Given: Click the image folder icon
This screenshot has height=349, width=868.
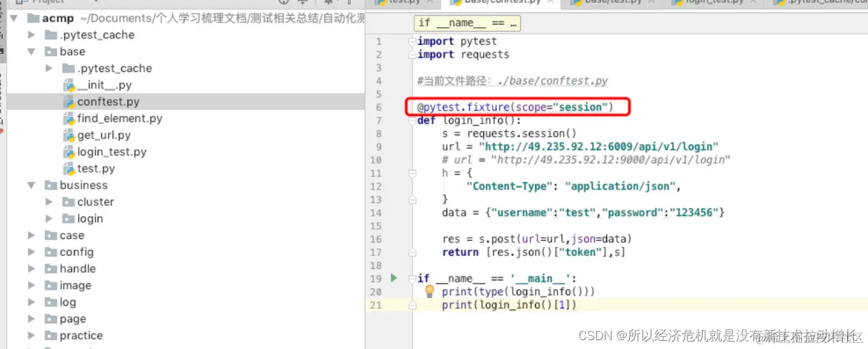Looking at the screenshot, I should coord(50,285).
